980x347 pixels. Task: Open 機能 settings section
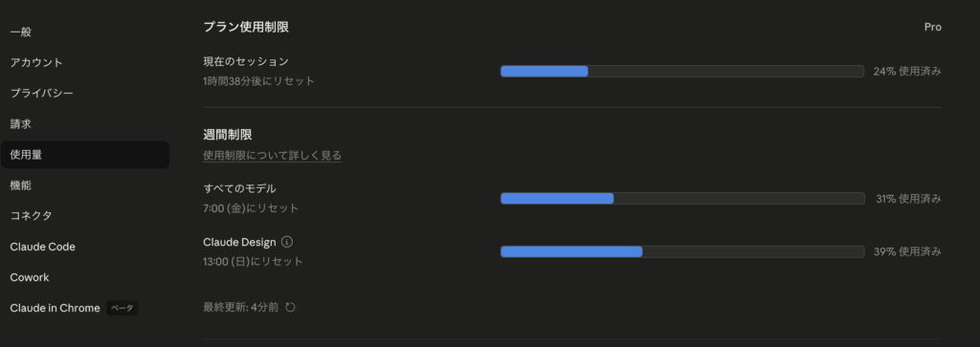pyautogui.click(x=85, y=185)
